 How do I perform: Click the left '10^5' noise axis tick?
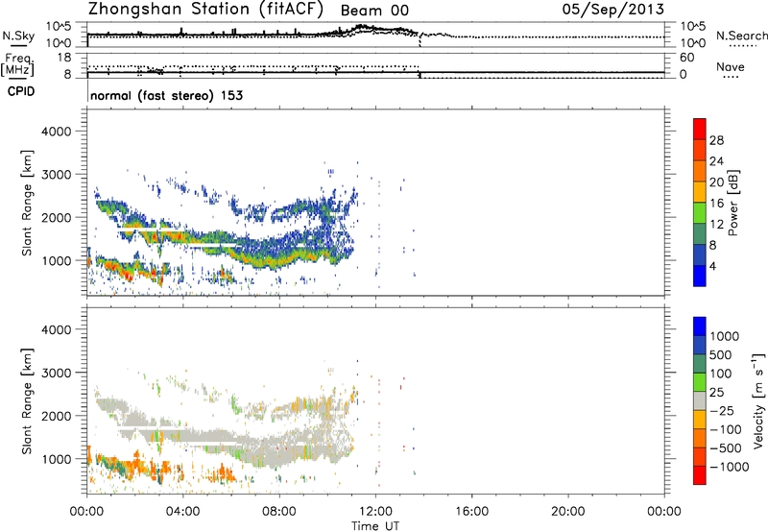click(59, 27)
